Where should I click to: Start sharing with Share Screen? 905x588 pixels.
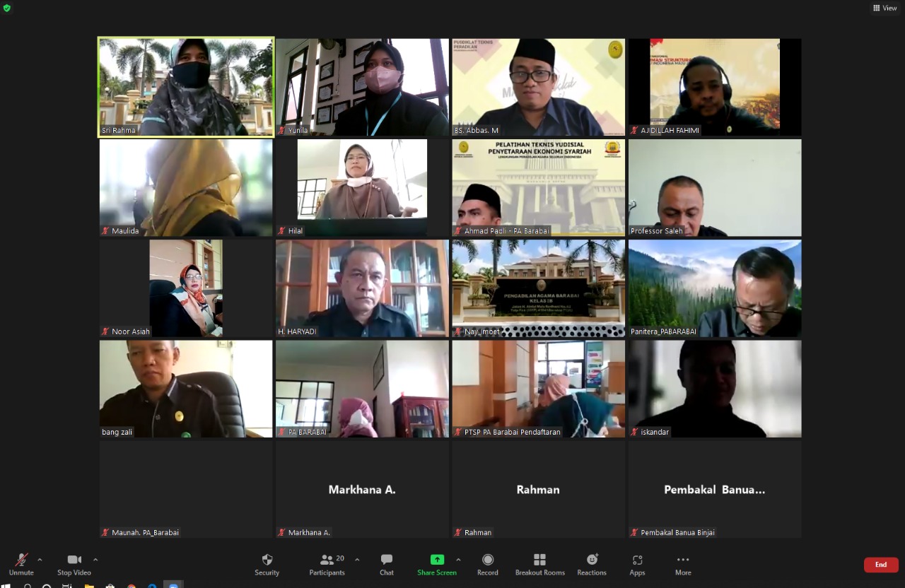(436, 563)
